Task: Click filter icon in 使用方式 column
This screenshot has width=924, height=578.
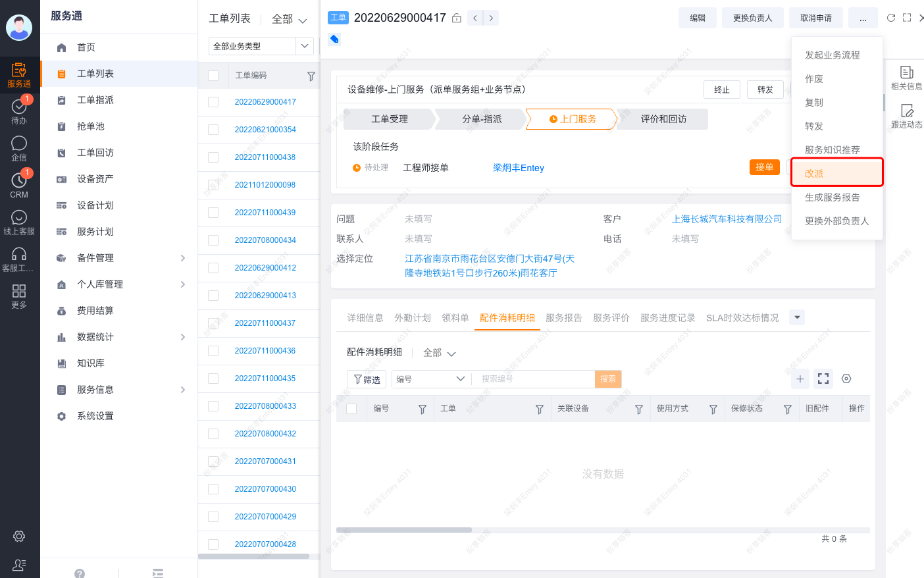Action: [713, 409]
